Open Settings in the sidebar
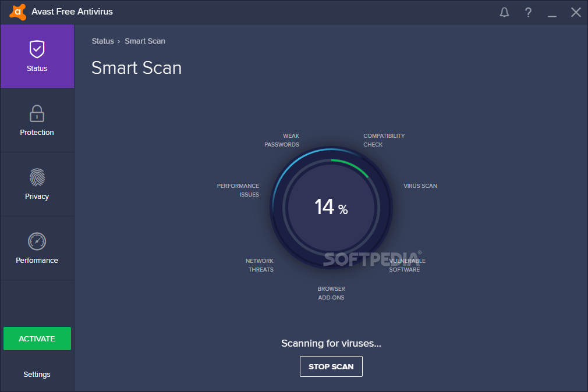This screenshot has width=588, height=392. [37, 375]
